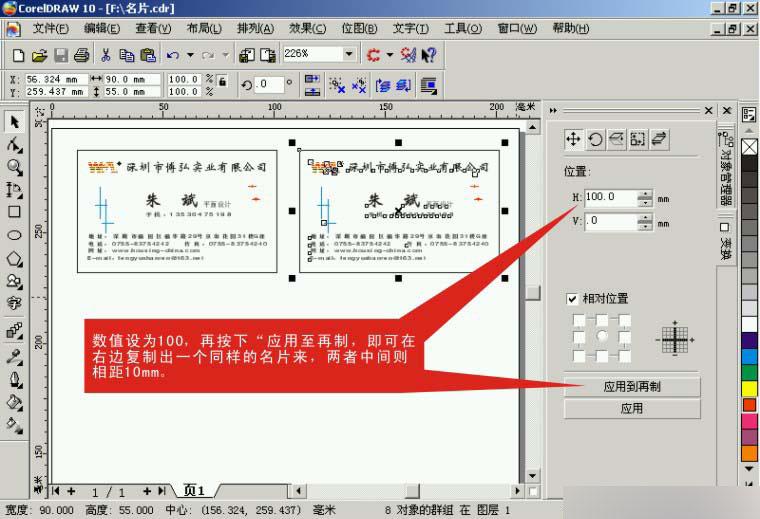Select the center anchor radio point
Image resolution: width=760 pixels, height=519 pixels.
602,336
